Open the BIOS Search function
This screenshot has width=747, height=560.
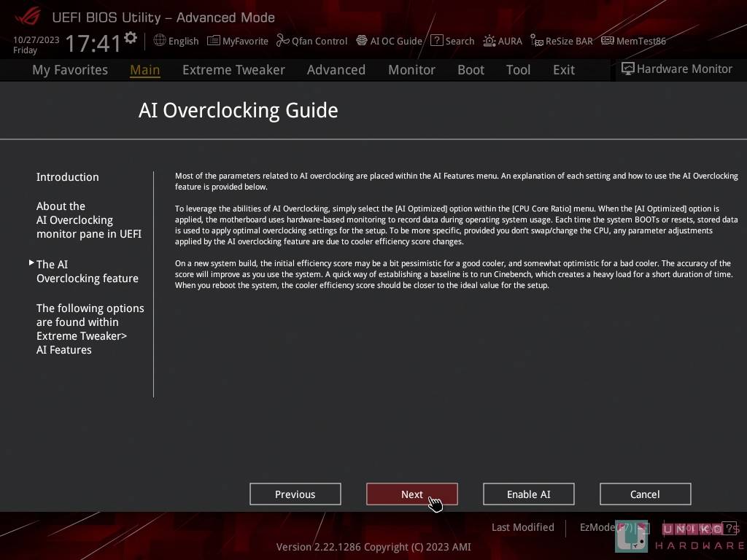452,41
